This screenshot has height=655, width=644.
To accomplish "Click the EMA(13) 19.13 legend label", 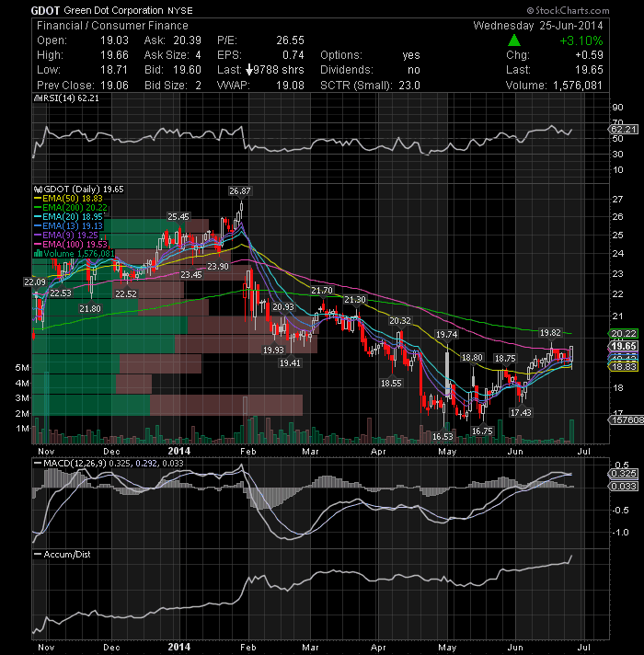I will click(73, 226).
